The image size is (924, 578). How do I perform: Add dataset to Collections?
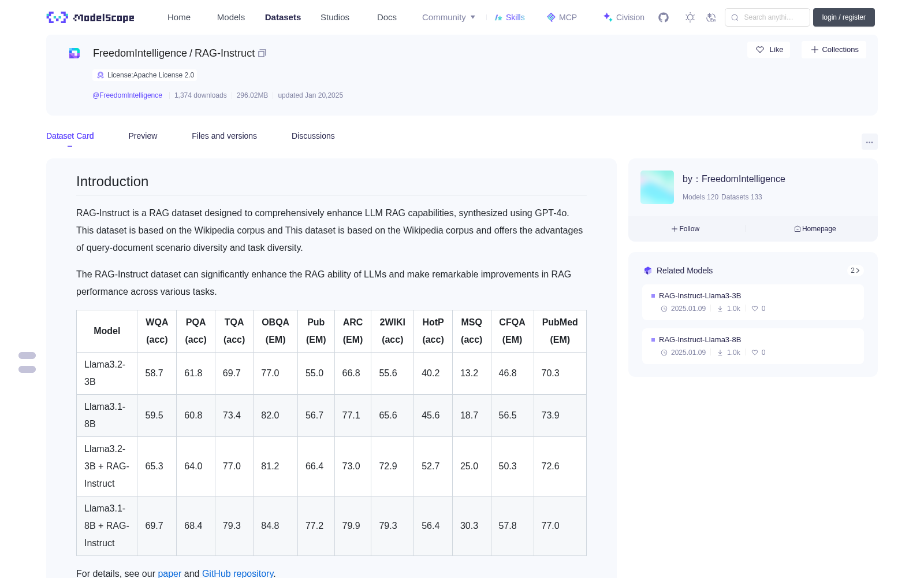click(834, 50)
